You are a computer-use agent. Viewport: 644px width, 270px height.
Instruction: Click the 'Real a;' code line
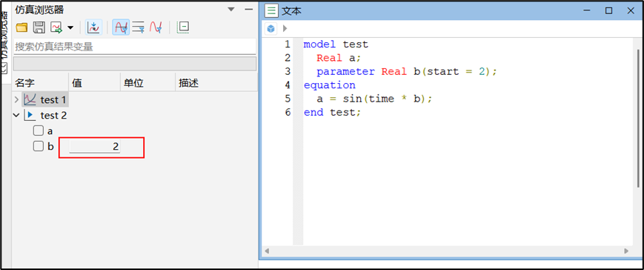coord(339,58)
